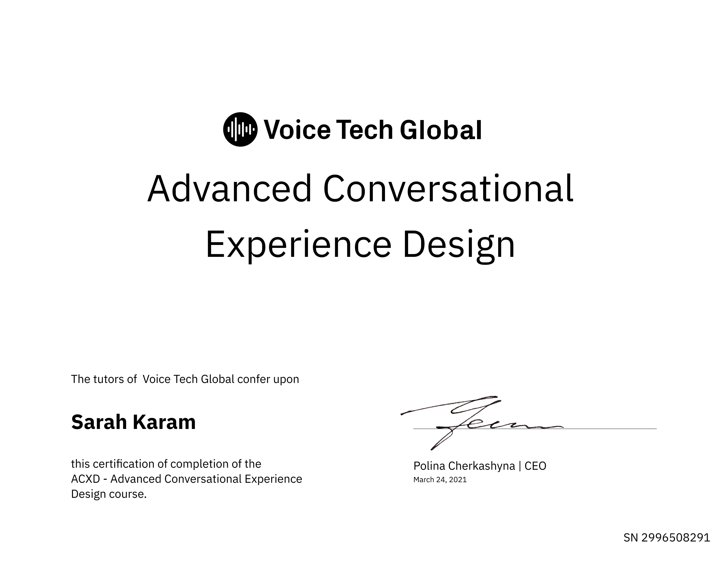Click the date 'March 24, 2021'
The image size is (728, 562).
tap(440, 480)
